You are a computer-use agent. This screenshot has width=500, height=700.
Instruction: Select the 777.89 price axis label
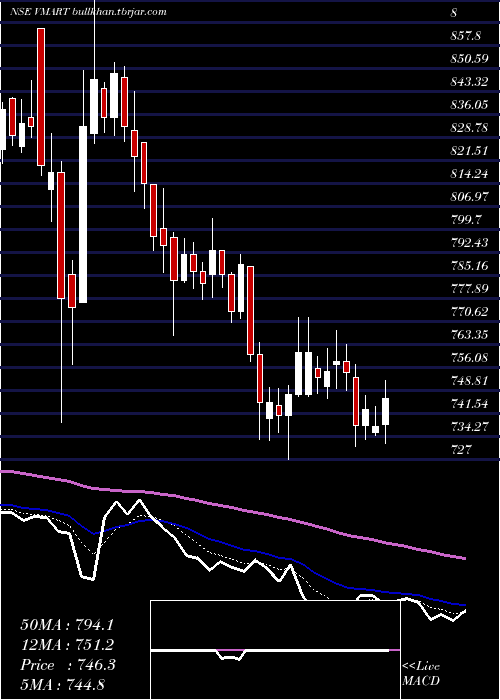pyautogui.click(x=469, y=289)
